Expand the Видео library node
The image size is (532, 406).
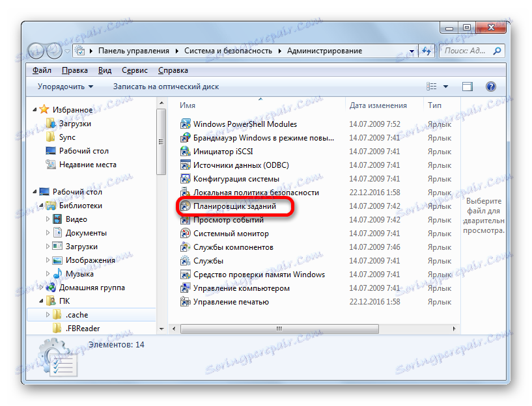pos(48,219)
